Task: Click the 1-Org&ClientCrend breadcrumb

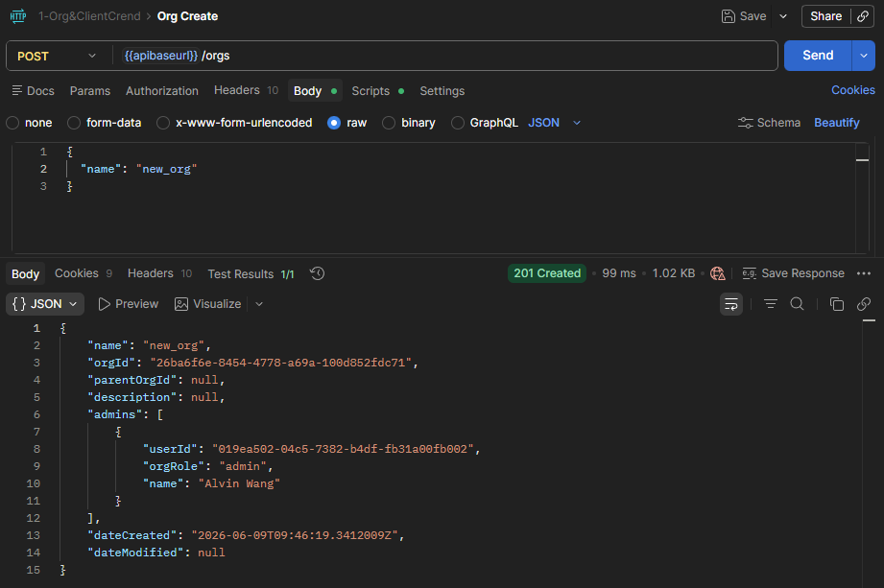Action: point(89,16)
